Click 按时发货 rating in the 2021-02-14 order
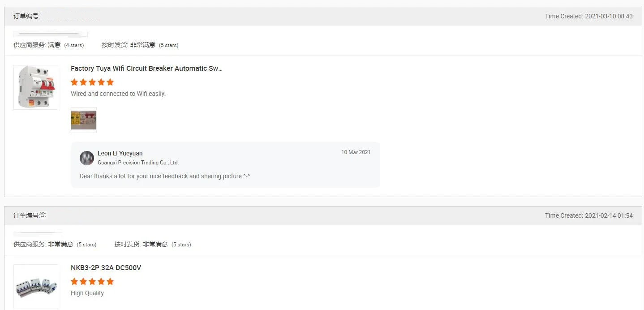This screenshot has width=644, height=310. [x=152, y=244]
